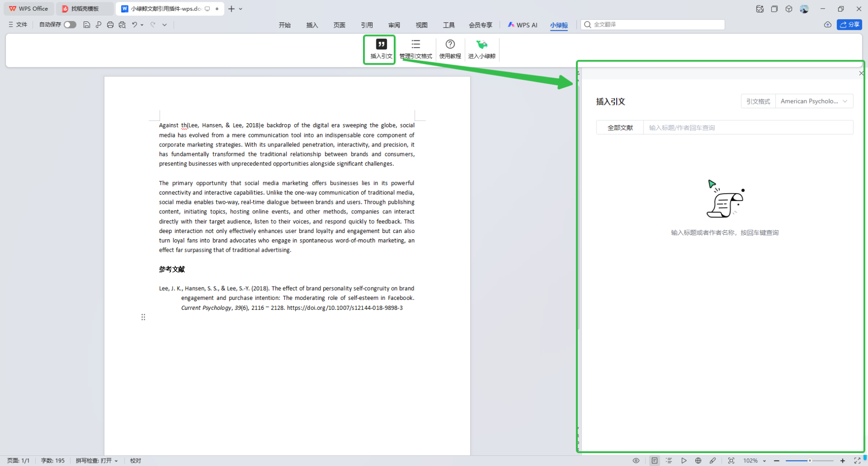Switch to fullscreen view in status bar
The width and height of the screenshot is (868, 466).
(x=857, y=461)
